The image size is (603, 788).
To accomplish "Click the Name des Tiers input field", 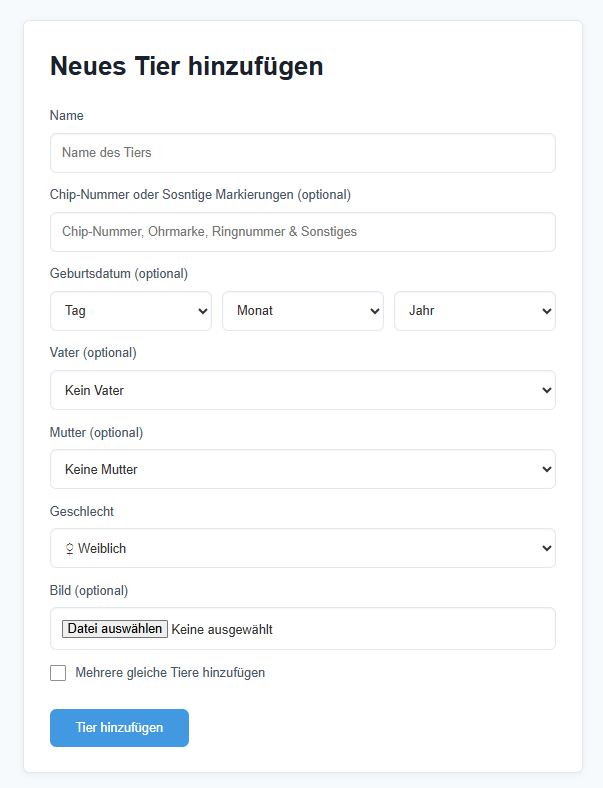I will click(303, 153).
